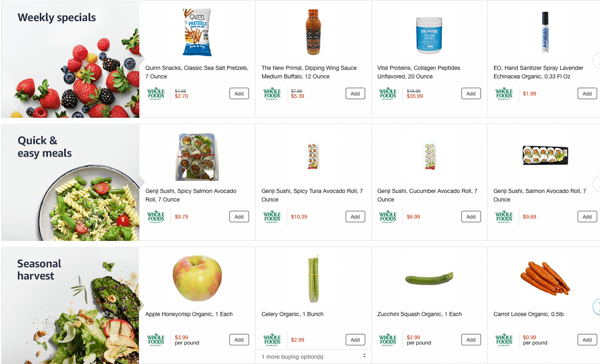The width and height of the screenshot is (600, 364).
Task: Open the Quick & easy meals banner
Action: [70, 182]
